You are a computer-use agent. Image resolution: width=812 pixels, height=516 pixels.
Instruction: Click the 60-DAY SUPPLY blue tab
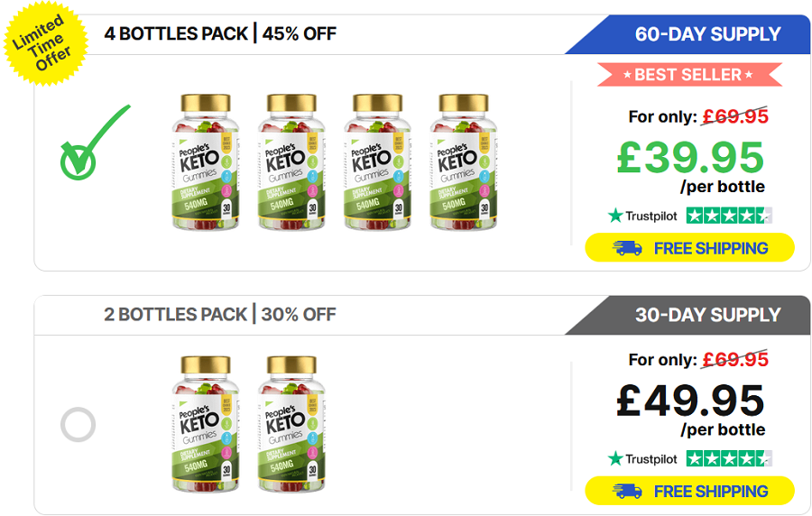point(688,34)
